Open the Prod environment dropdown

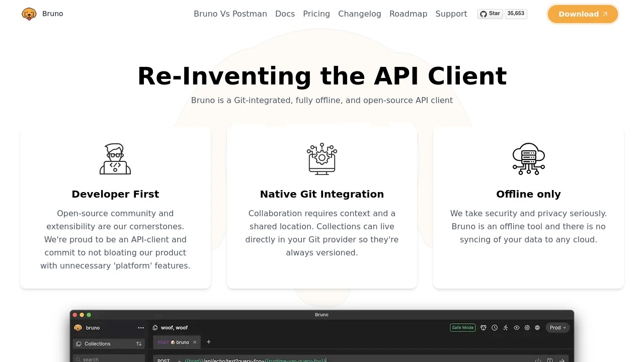tap(557, 327)
